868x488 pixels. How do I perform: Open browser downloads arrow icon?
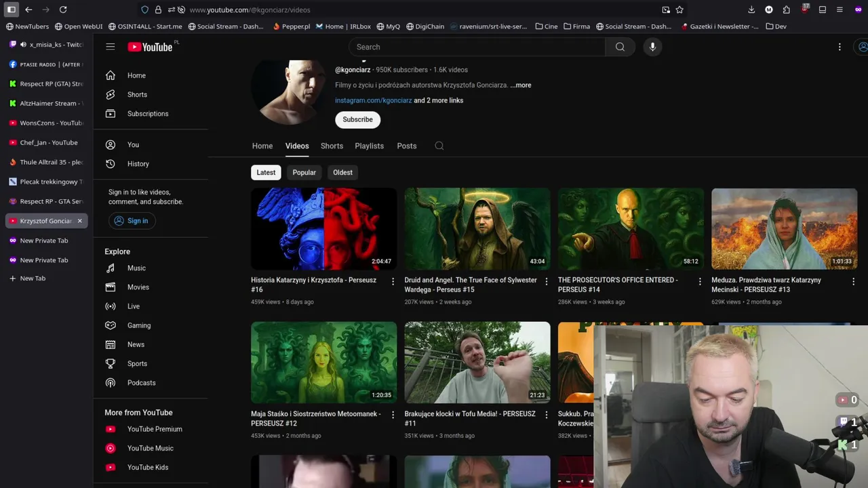click(751, 9)
